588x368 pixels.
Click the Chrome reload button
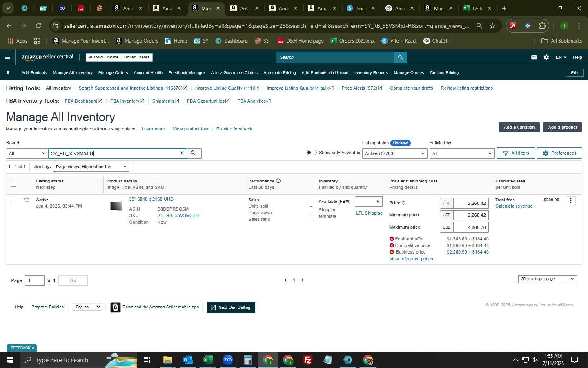click(x=38, y=26)
